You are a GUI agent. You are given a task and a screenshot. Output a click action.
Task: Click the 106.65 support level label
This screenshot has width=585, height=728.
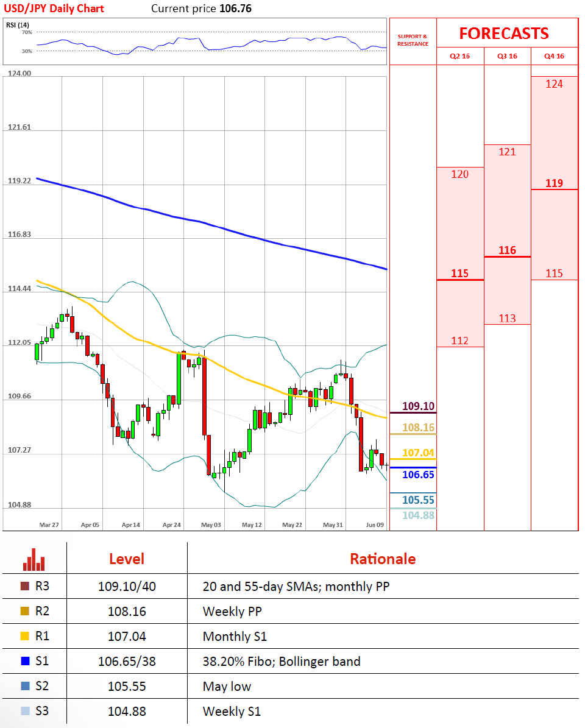pos(418,475)
